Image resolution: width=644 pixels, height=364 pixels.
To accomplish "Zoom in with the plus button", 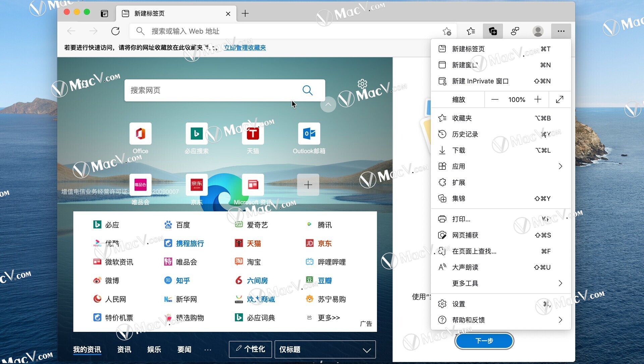I will coord(538,99).
